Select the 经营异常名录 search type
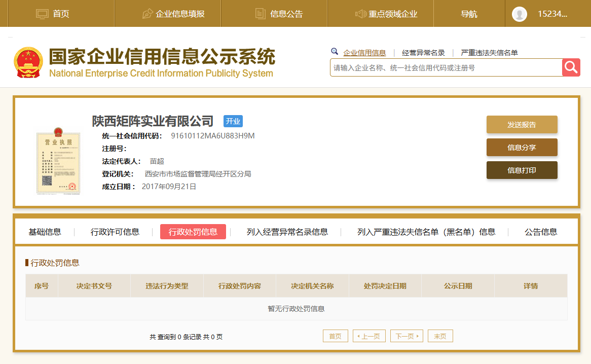 [x=423, y=53]
